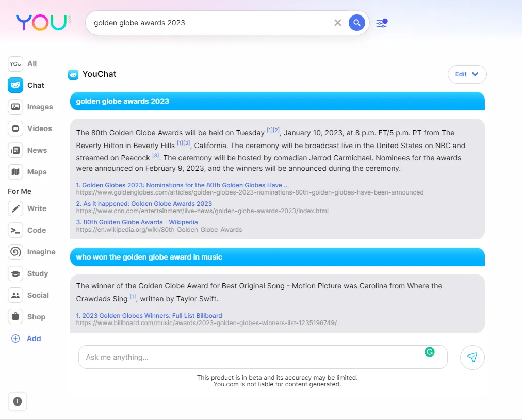Open search settings sliders icon
The image size is (522, 420).
[x=382, y=23]
